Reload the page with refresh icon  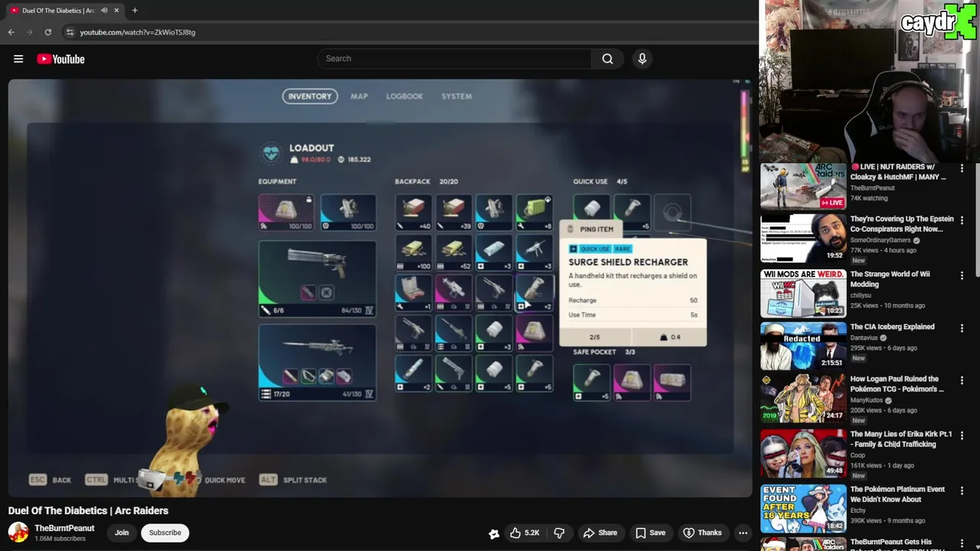coord(47,32)
